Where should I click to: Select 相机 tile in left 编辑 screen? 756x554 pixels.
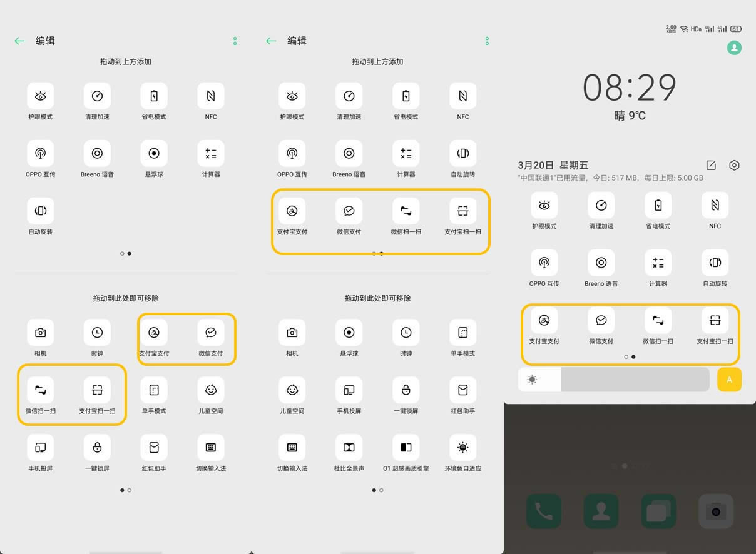tap(41, 333)
